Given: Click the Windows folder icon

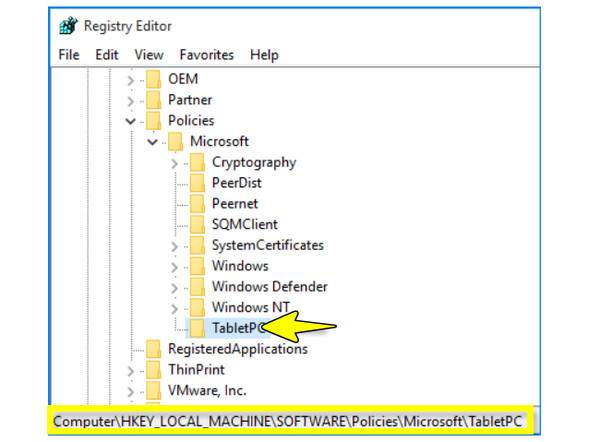Looking at the screenshot, I should tap(198, 266).
